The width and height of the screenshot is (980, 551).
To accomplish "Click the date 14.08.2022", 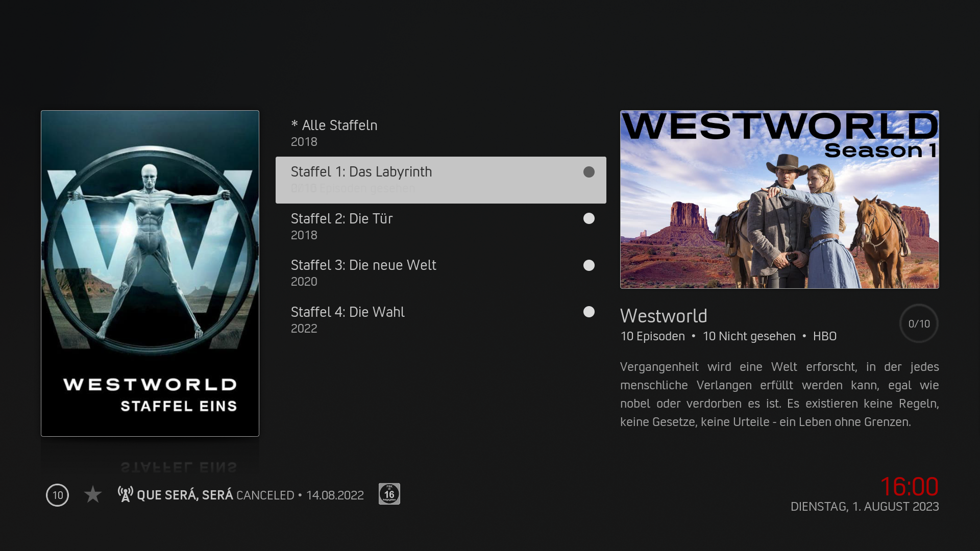I will click(x=335, y=495).
